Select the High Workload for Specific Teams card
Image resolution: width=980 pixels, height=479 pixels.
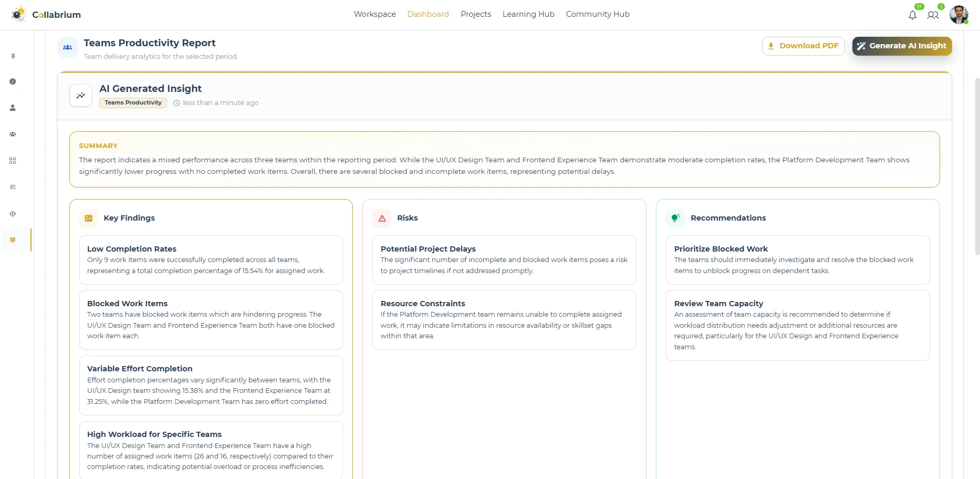(211, 450)
